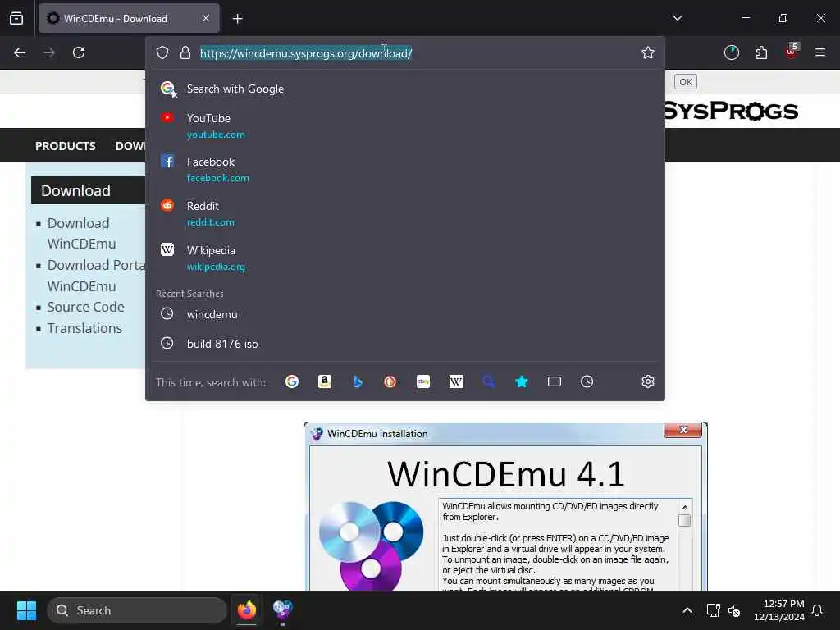Click the OK button on notification bar
The height and width of the screenshot is (630, 840).
[x=685, y=82]
